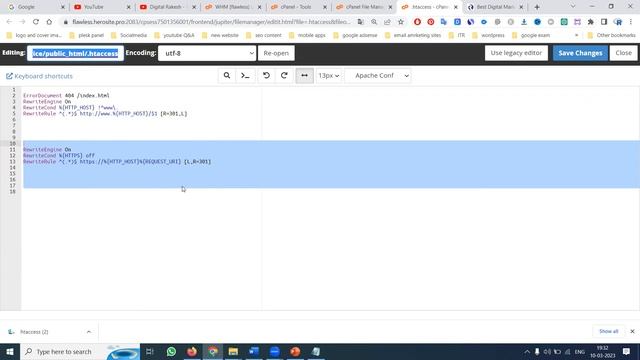Open the seo content bookmark folder
Image resolution: width=640 pixels, height=360 pixels.
[x=264, y=35]
